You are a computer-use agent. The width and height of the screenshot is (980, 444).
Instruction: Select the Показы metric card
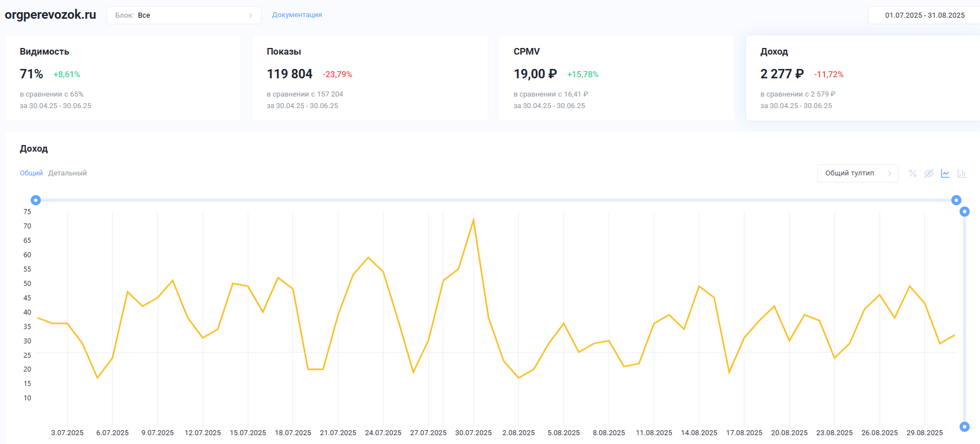point(370,78)
